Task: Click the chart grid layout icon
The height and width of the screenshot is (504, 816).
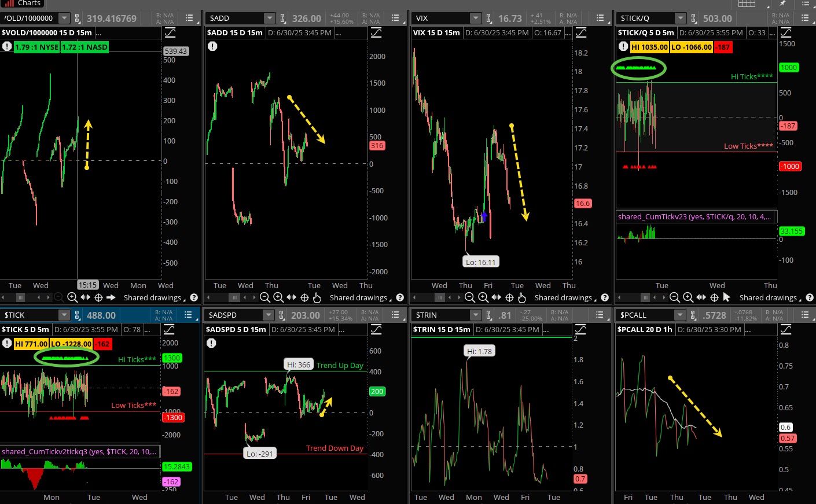Action: pyautogui.click(x=747, y=3)
